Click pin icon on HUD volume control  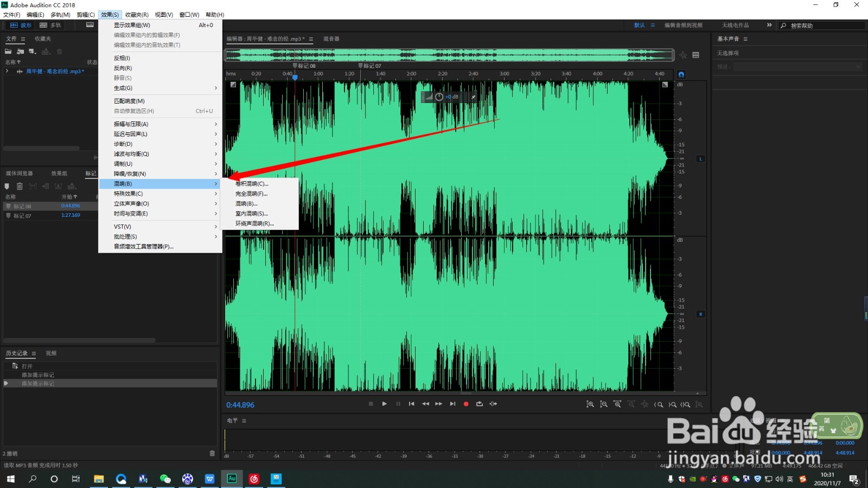473,97
